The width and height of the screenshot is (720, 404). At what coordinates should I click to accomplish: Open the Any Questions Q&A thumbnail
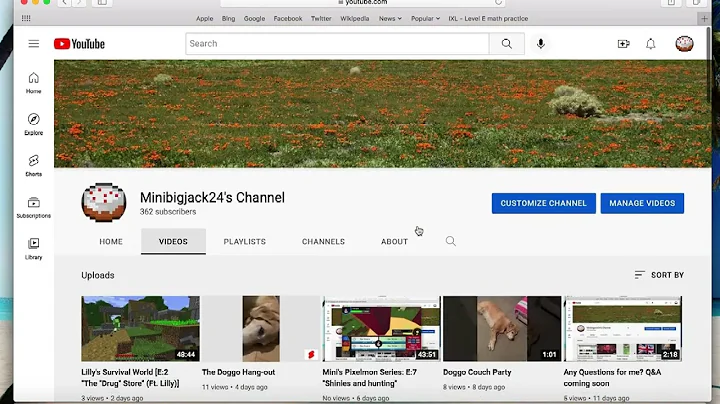click(x=623, y=329)
